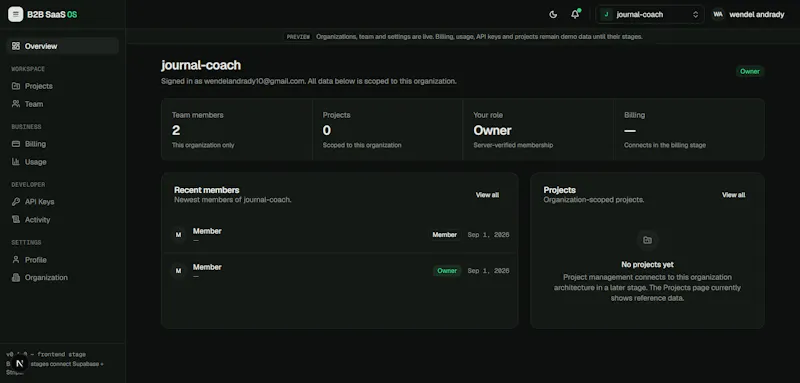Open Organization settings in the sidebar
This screenshot has height=383, width=800.
(62, 277)
